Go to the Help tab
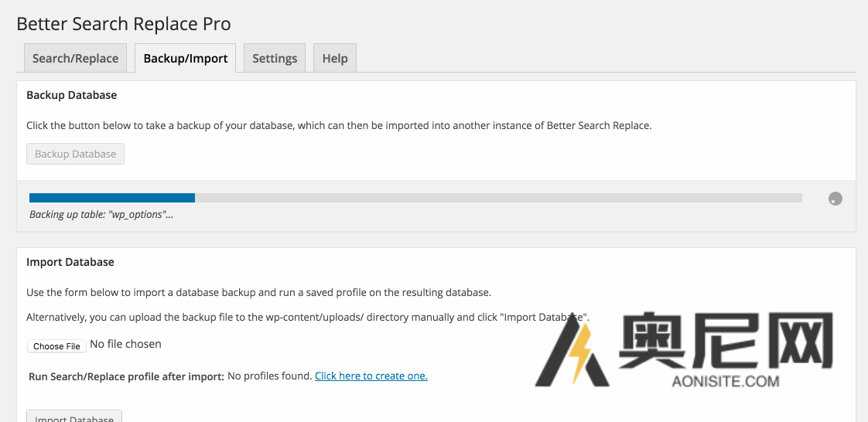Viewport: 868px width, 422px height. point(335,59)
